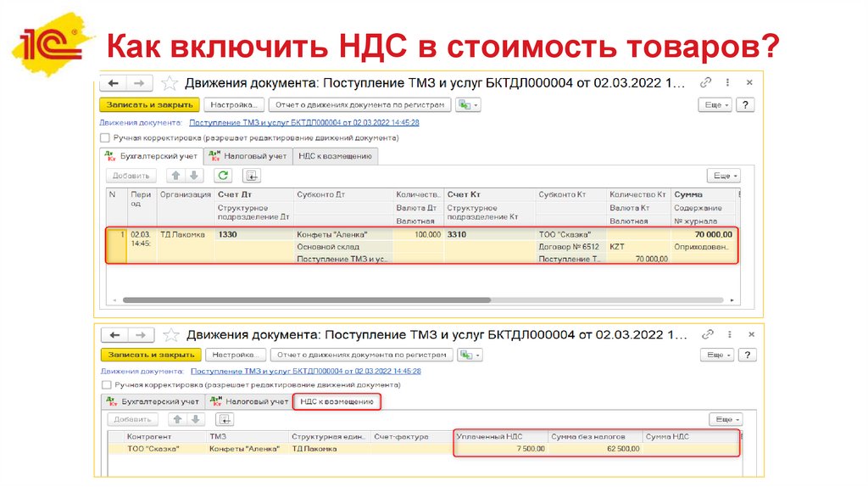Viewport: 868px width, 487px height.
Task: Select 'НДС к возмещению' tab in lower window
Action: click(x=337, y=401)
